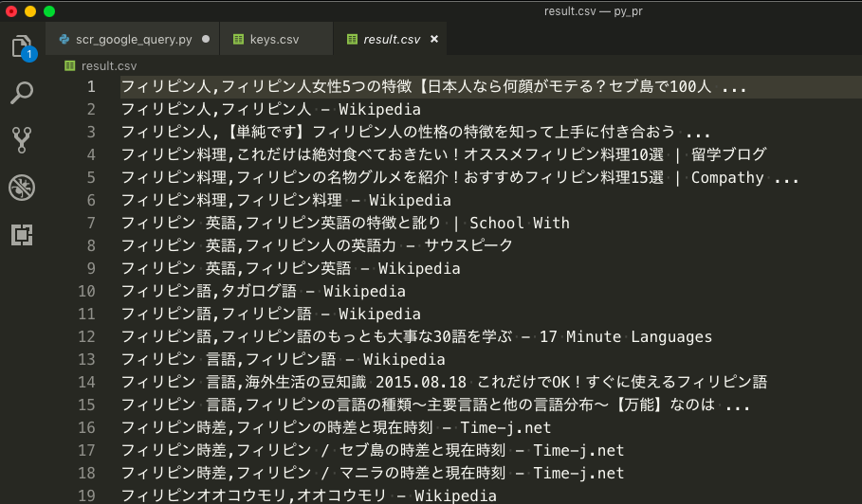This screenshot has width=862, height=504.
Task: Click line 4 ending with 留学ブログ
Action: [443, 154]
